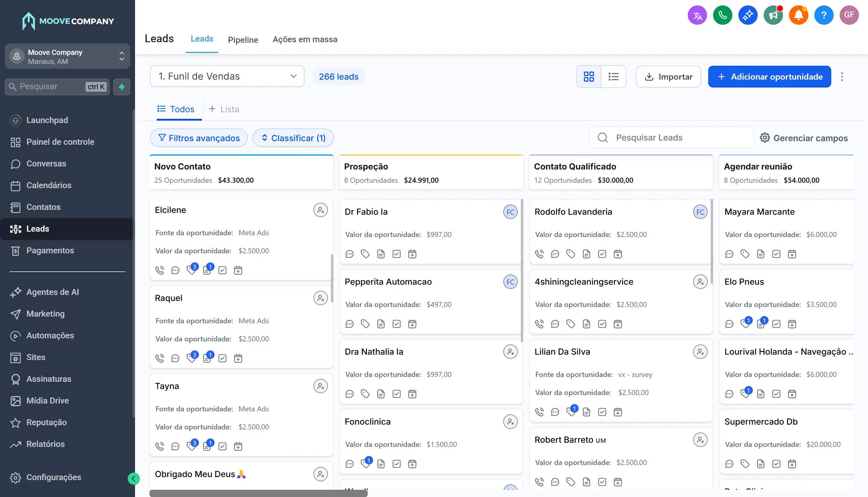Open the '1. Funil de Vendas' dropdown
The height and width of the screenshot is (497, 868).
click(x=227, y=76)
